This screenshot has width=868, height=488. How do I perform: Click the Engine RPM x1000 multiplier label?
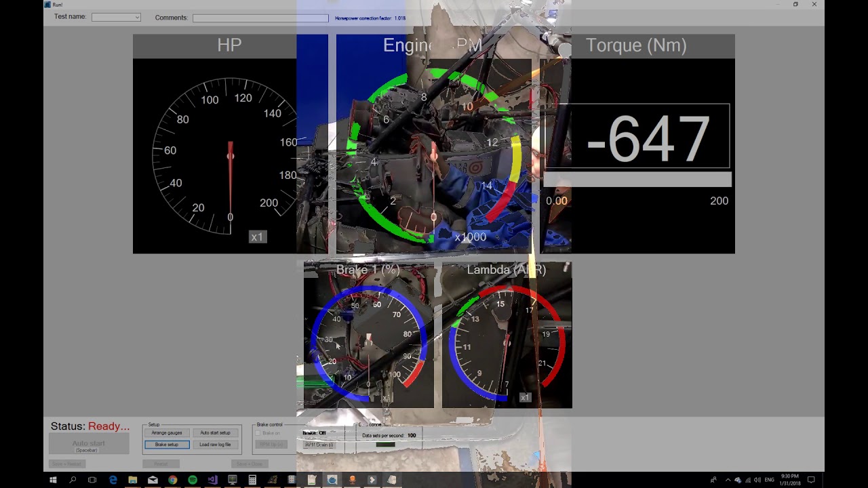[x=471, y=237]
